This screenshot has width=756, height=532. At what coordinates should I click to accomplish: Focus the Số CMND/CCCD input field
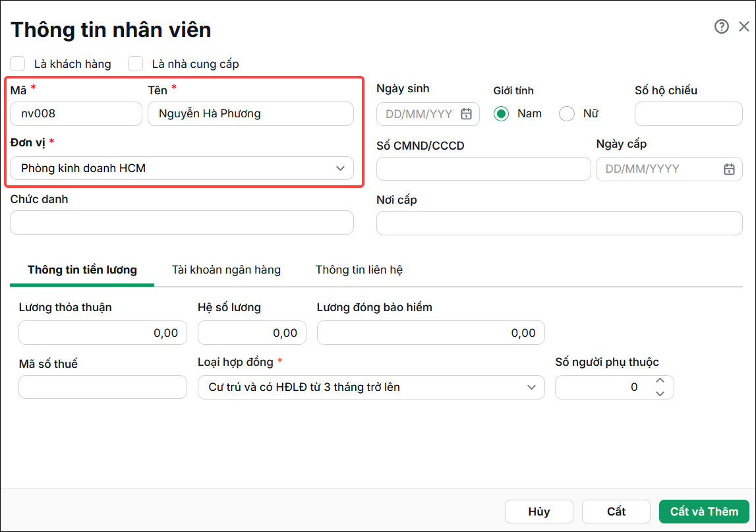(x=484, y=169)
